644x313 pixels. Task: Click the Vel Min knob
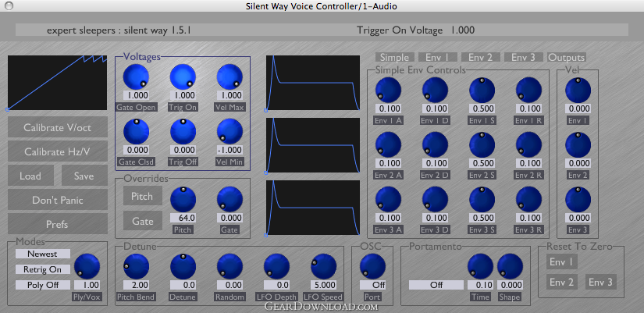tap(229, 131)
